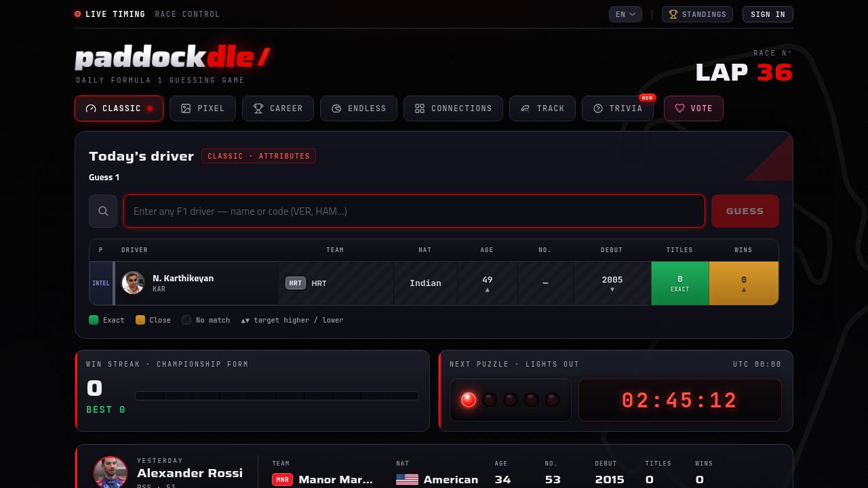Viewport: 868px width, 488px height.
Task: Click the Titles cell marked Exact
Action: pos(680,283)
